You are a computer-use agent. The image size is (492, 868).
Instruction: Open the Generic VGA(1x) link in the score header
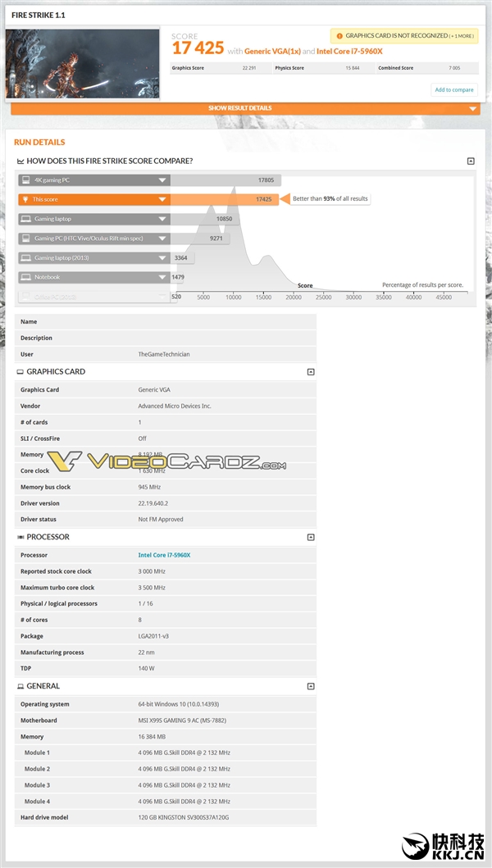point(272,52)
